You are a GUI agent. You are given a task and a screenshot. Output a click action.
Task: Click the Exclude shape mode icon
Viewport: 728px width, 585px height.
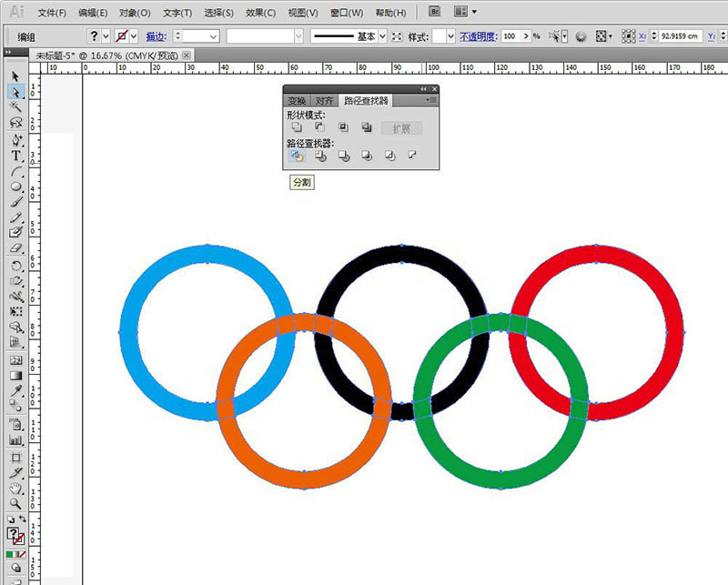click(x=367, y=127)
